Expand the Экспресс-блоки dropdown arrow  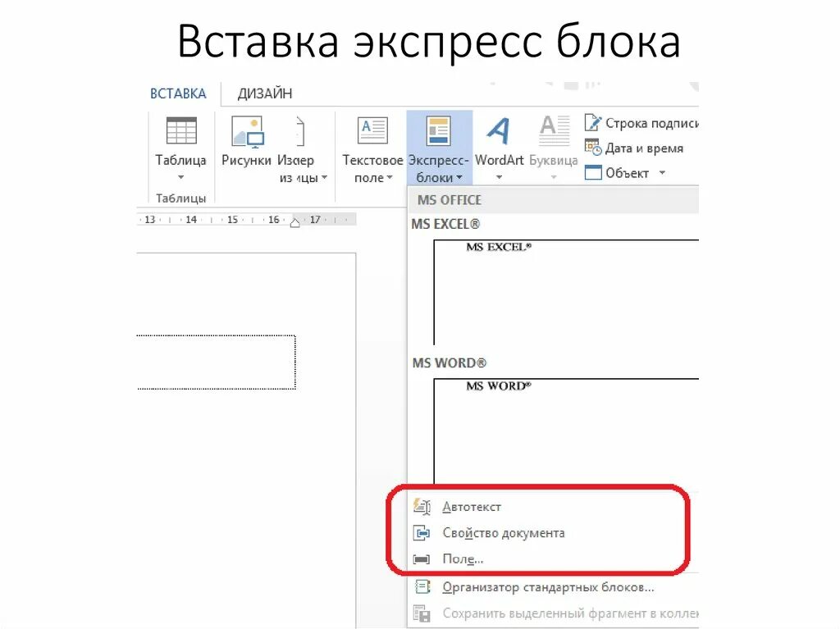point(459,177)
